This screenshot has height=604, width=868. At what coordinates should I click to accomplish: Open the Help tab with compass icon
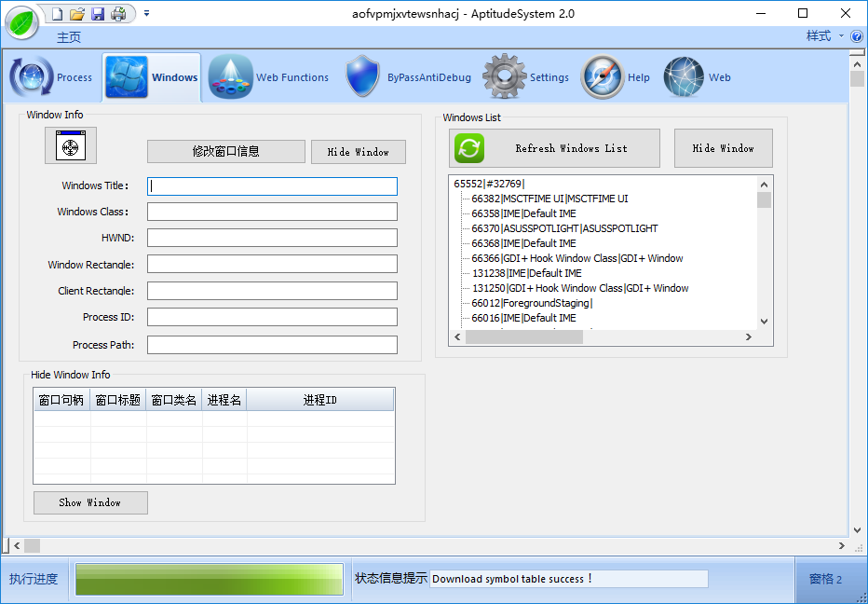615,77
